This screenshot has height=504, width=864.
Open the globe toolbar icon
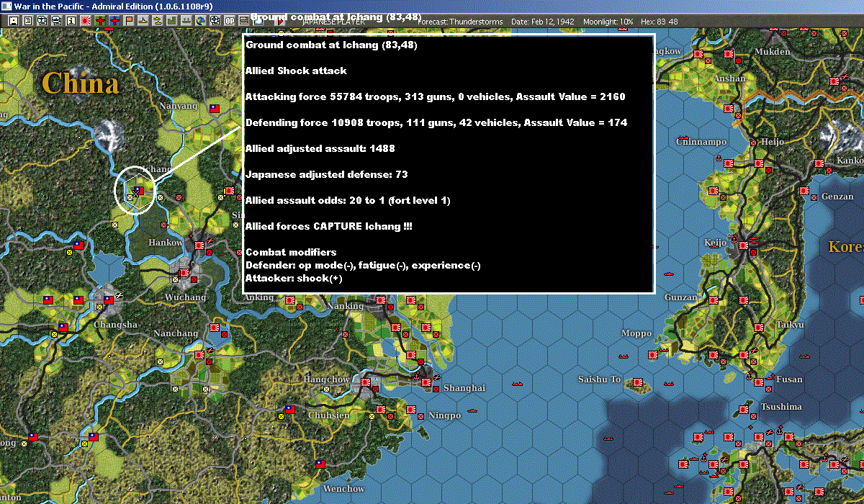tap(201, 20)
